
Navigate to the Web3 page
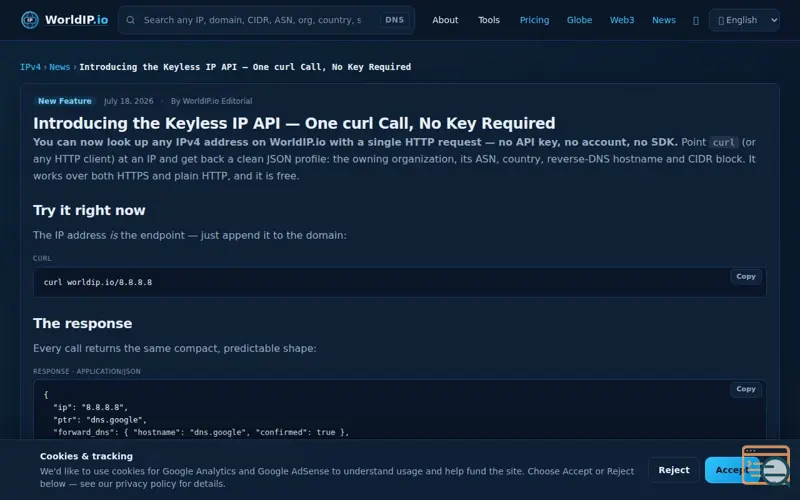(x=622, y=20)
